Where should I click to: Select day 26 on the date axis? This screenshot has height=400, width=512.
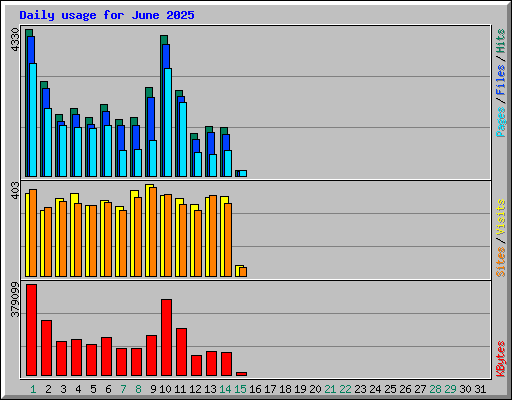click(405, 389)
